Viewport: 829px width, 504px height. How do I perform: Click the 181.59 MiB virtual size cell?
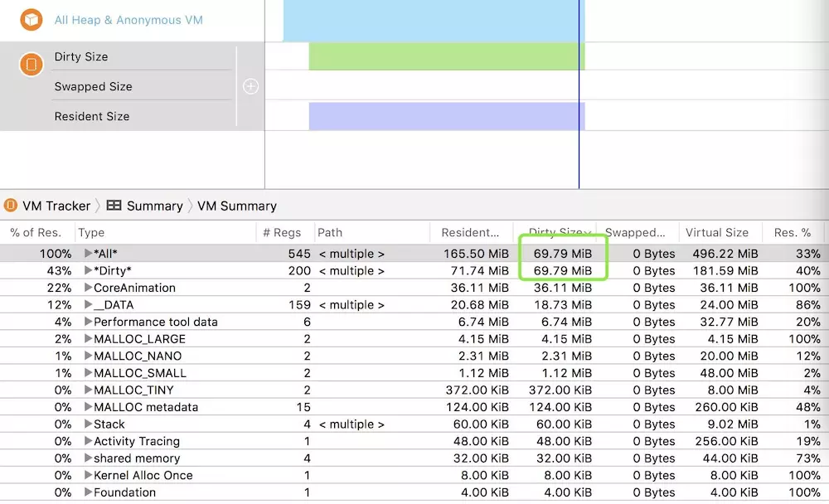725,270
